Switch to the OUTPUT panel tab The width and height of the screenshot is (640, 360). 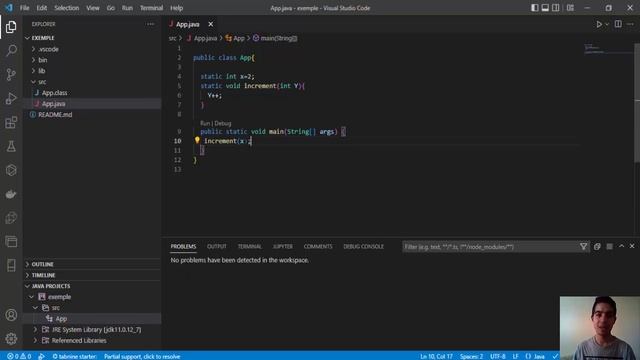tap(216, 247)
